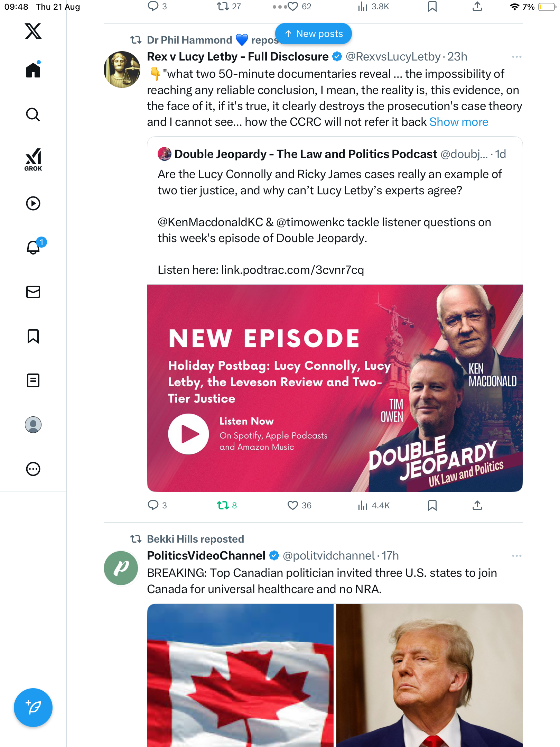Tap the New posts pill button
The image size is (560, 747).
pos(314,34)
